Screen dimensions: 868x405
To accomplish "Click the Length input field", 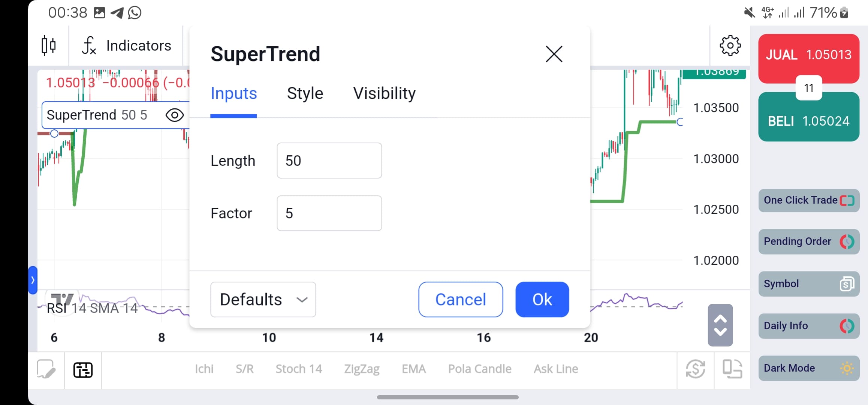I will point(329,160).
